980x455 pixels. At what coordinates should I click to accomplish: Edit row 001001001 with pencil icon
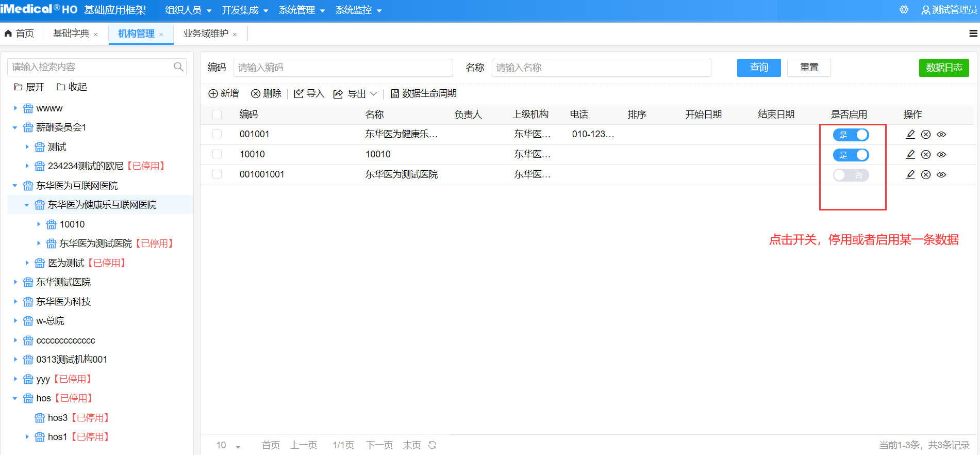coord(910,174)
